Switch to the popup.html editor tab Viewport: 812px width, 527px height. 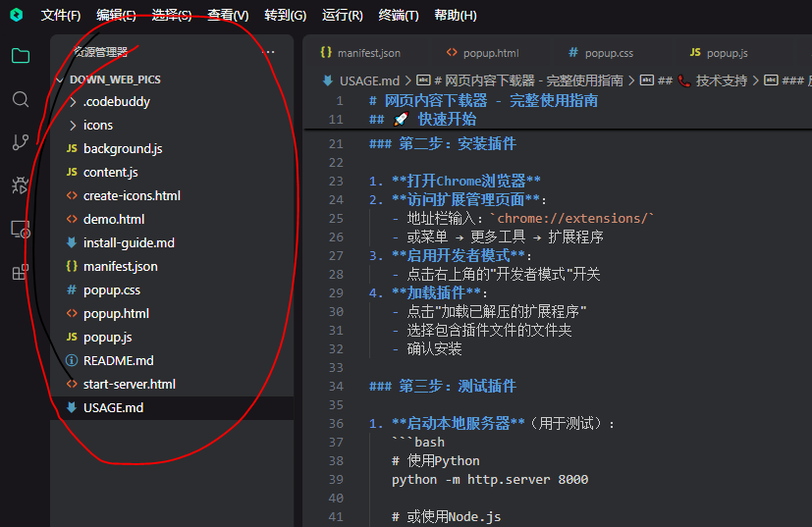pos(482,53)
